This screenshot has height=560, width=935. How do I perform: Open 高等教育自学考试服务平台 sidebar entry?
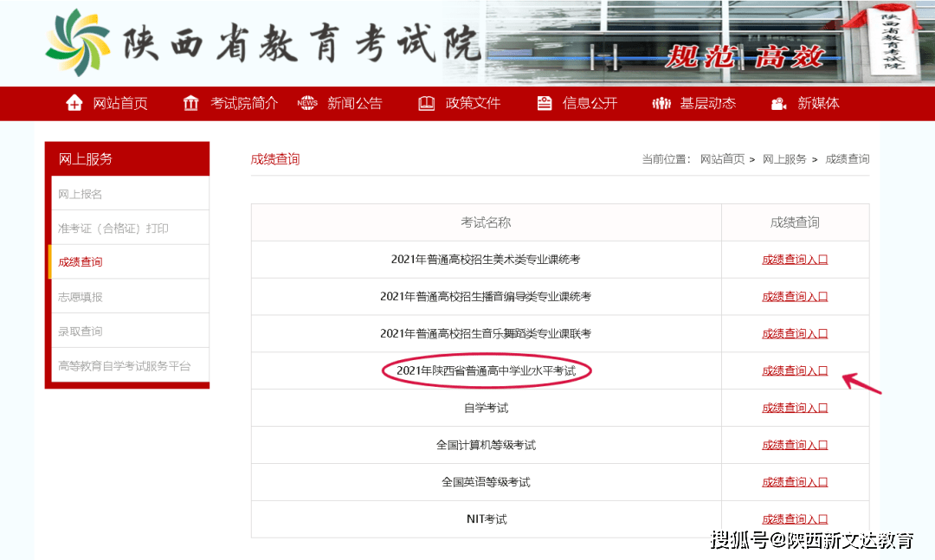click(124, 365)
